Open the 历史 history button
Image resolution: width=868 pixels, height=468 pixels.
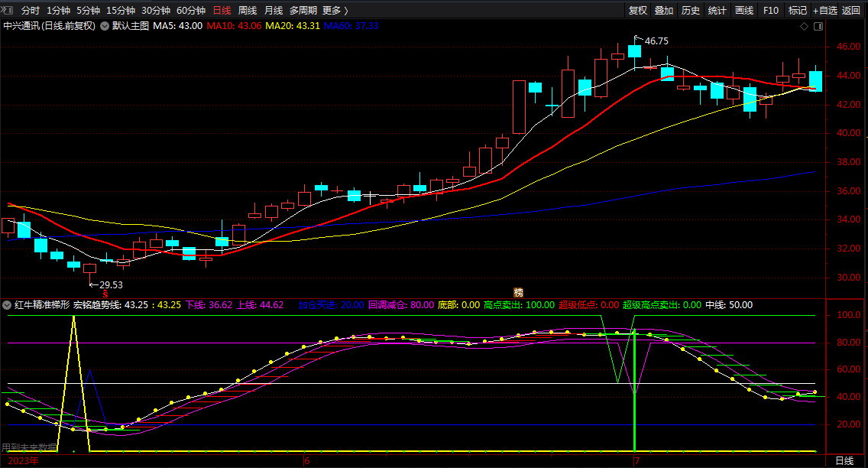pos(690,11)
